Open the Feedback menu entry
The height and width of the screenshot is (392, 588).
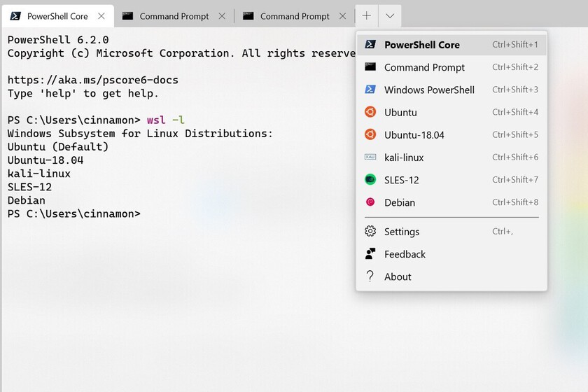[x=451, y=254]
